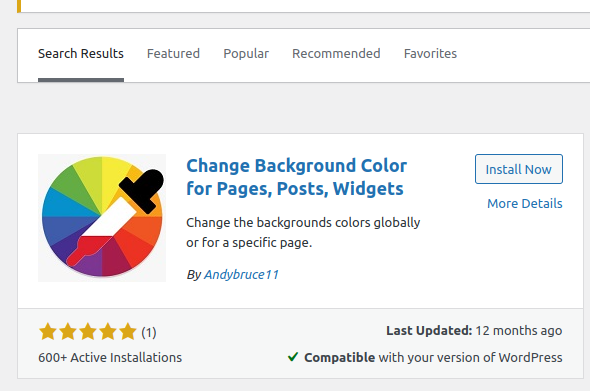Click the first gold rating star
This screenshot has width=590, height=391.
48,332
